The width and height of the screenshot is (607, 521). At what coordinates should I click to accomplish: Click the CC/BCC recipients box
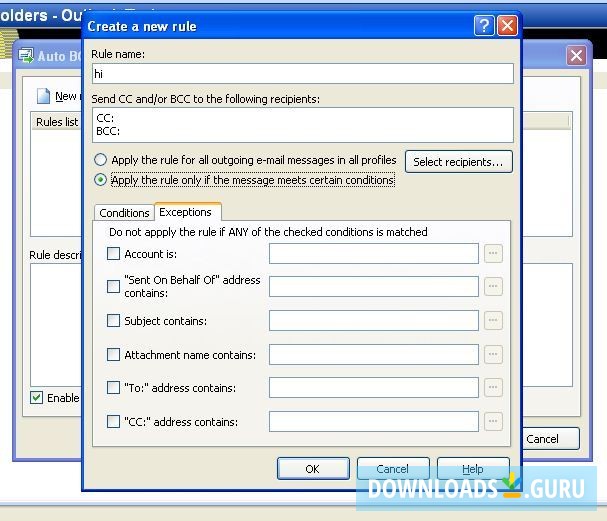tap(303, 125)
